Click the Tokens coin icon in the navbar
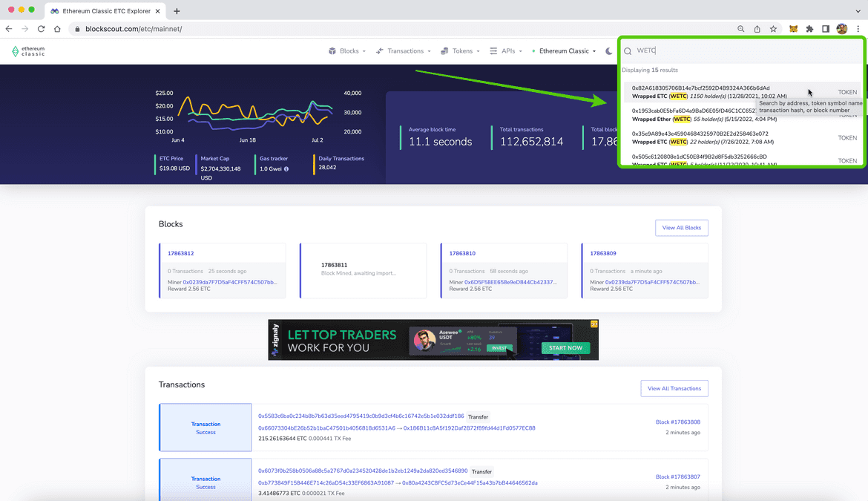The image size is (868, 501). tap(444, 50)
